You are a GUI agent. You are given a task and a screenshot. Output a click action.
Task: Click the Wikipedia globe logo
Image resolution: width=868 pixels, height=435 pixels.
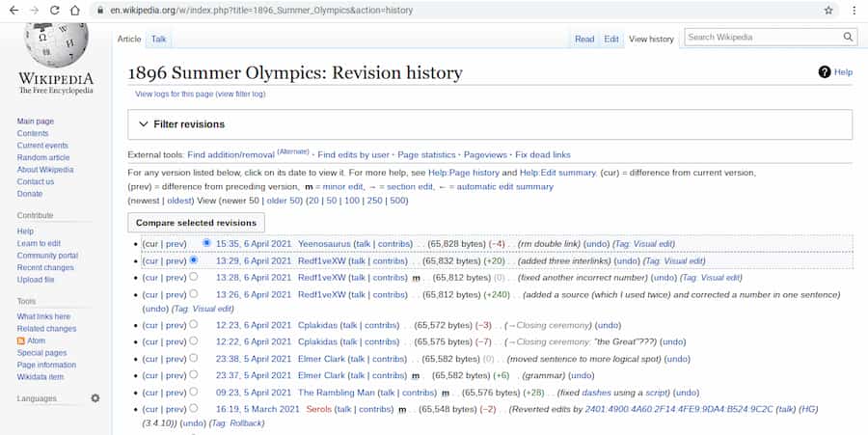tap(56, 44)
